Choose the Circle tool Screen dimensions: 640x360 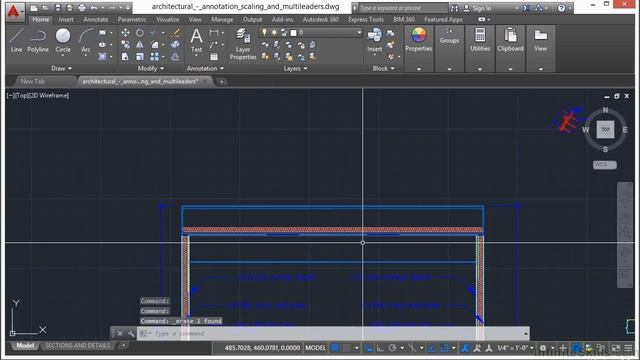pos(63,40)
